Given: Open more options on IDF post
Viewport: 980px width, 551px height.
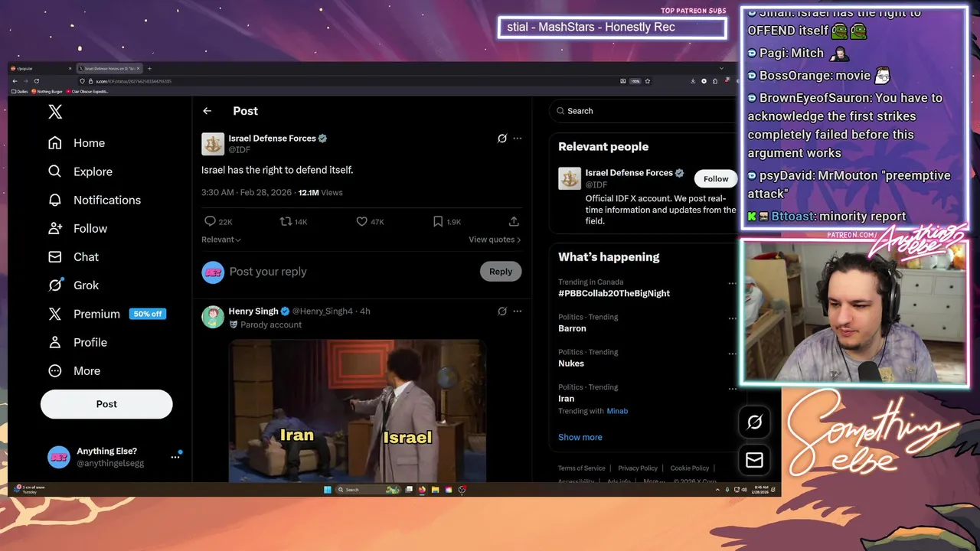Looking at the screenshot, I should click(x=518, y=139).
